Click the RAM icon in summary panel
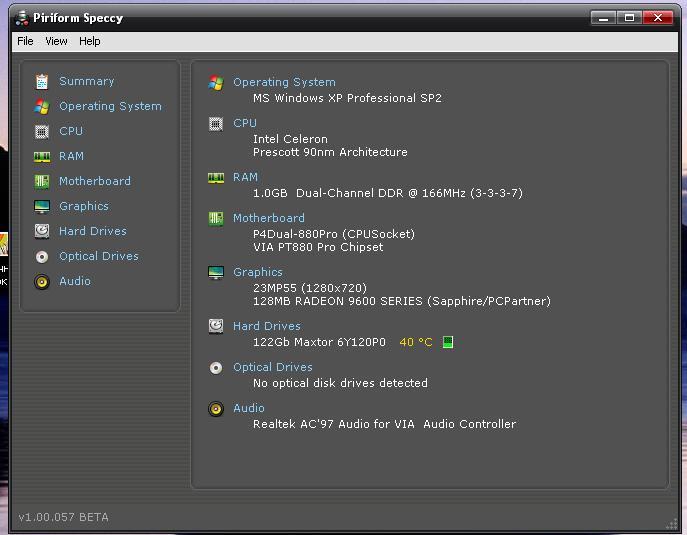 click(x=216, y=178)
